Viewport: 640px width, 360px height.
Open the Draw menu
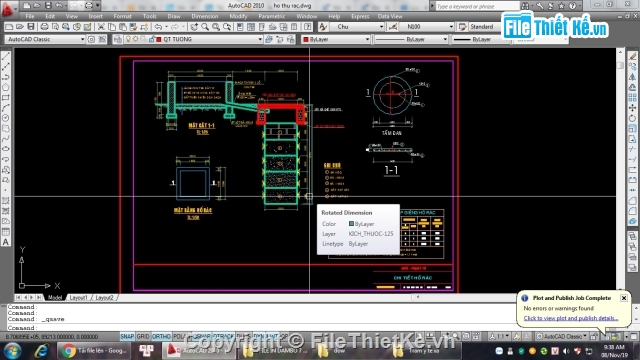(174, 16)
